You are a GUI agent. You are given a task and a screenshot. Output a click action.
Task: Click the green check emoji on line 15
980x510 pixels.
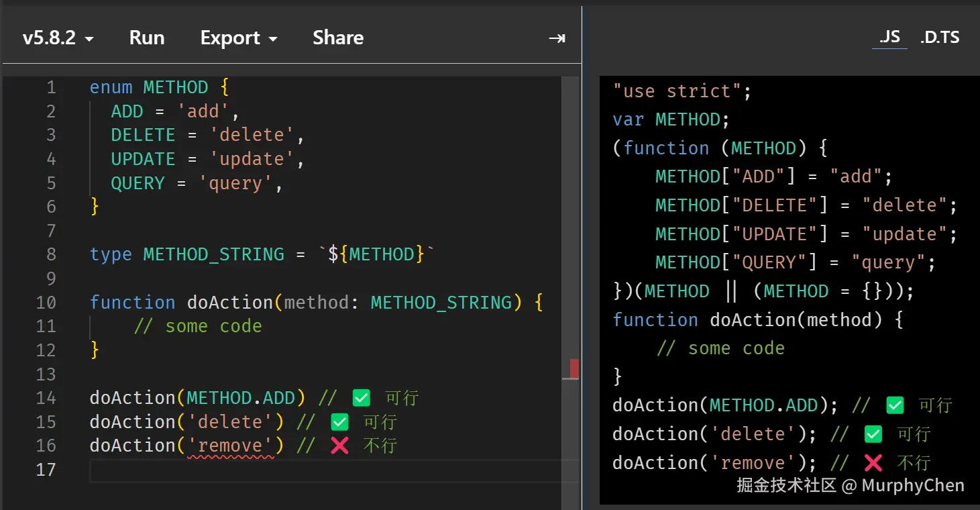coord(339,422)
